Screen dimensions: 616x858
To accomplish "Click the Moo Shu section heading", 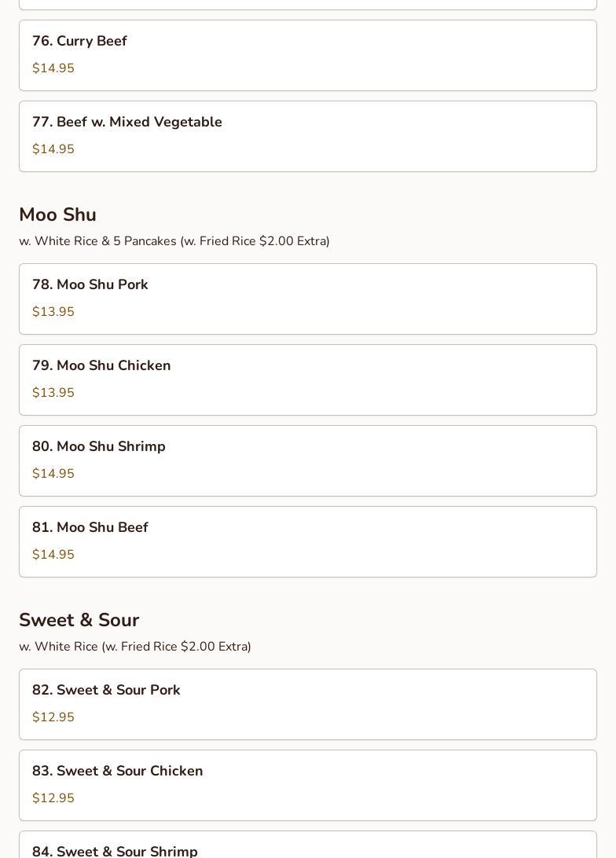I will pyautogui.click(x=57, y=214).
